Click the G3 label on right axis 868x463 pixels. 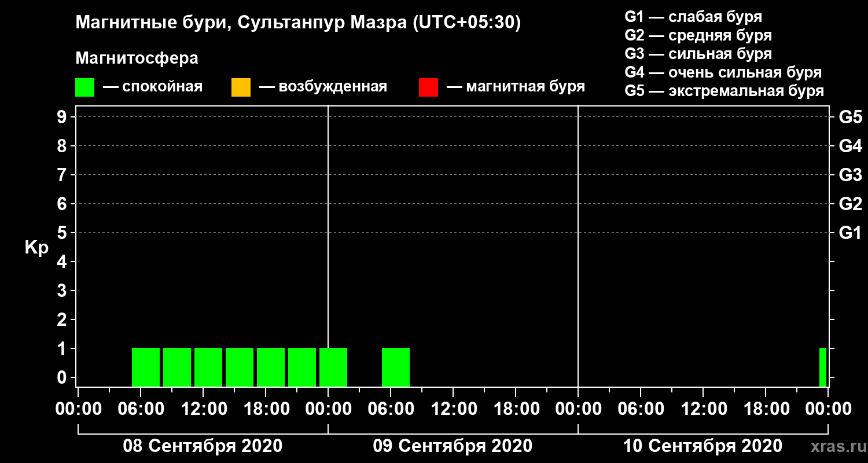[850, 175]
